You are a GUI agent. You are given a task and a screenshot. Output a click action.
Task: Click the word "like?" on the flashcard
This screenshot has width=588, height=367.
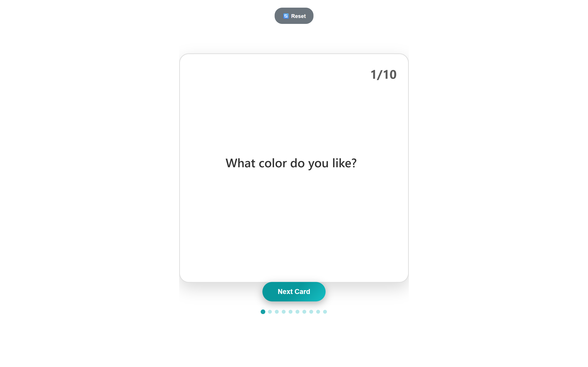point(344,163)
